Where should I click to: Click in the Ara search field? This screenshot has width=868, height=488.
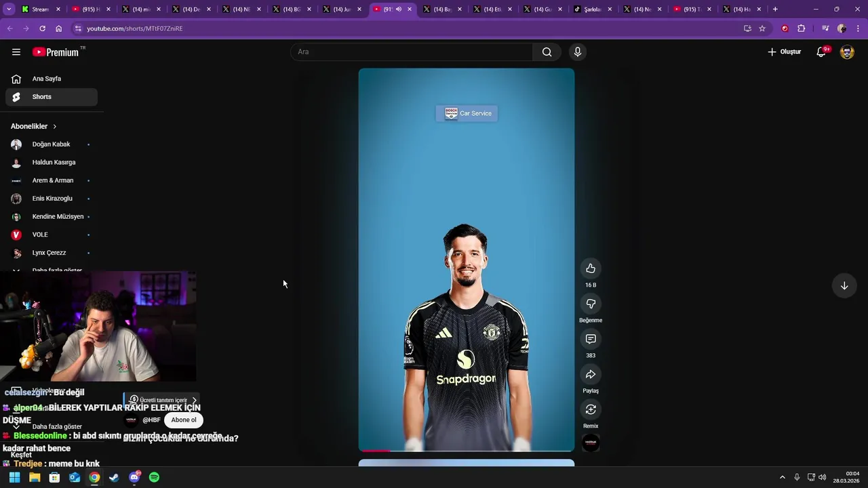pyautogui.click(x=412, y=52)
